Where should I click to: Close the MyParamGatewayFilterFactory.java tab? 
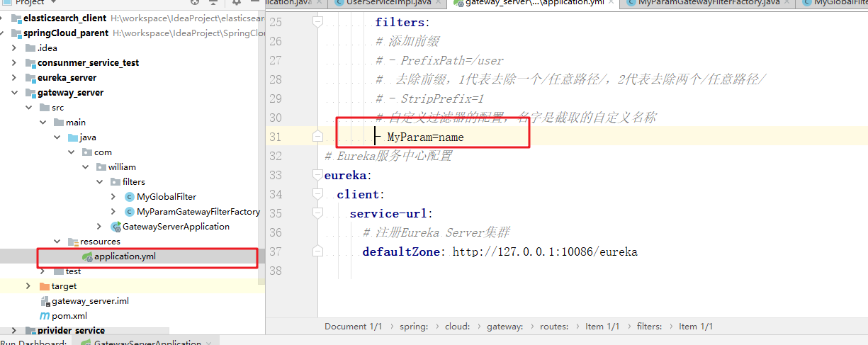787,3
